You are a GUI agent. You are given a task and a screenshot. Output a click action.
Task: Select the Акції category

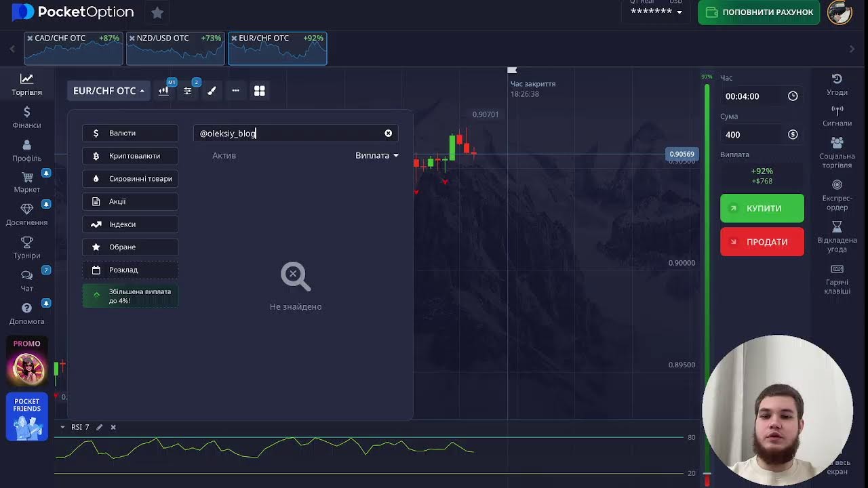click(130, 201)
